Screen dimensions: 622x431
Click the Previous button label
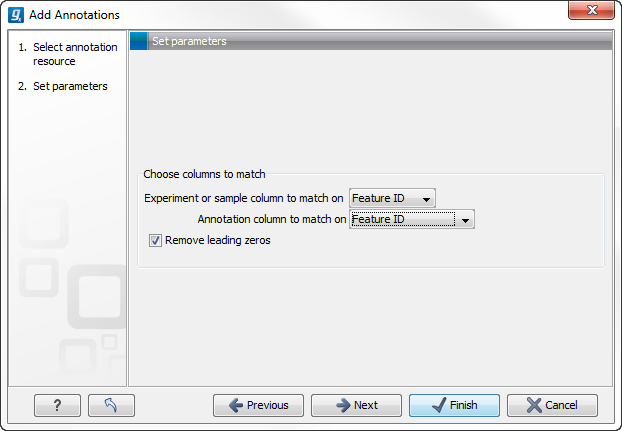click(267, 405)
